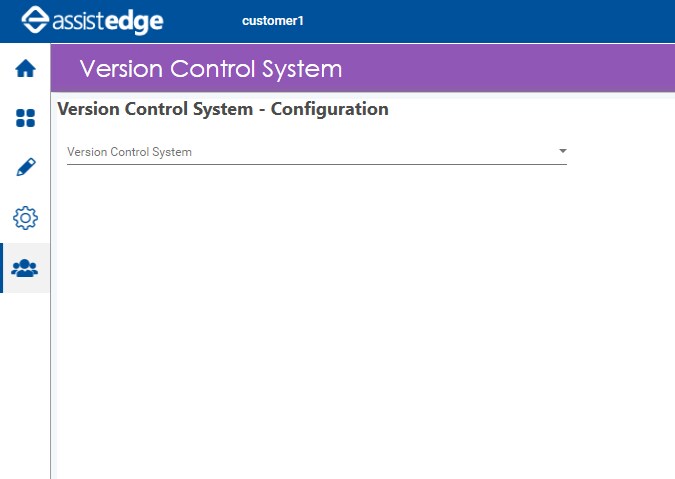Click the word 'Configuration' in heading
675x479 pixels.
tap(329, 109)
